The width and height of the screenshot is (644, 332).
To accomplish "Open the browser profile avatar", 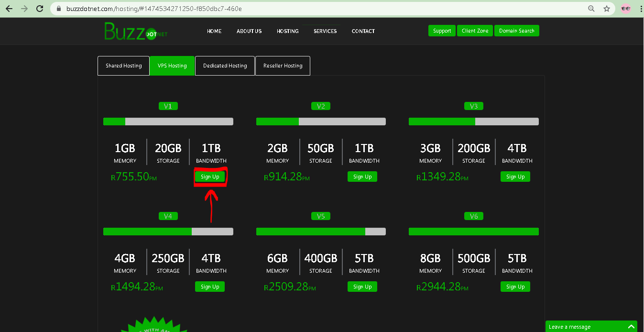I will click(625, 9).
